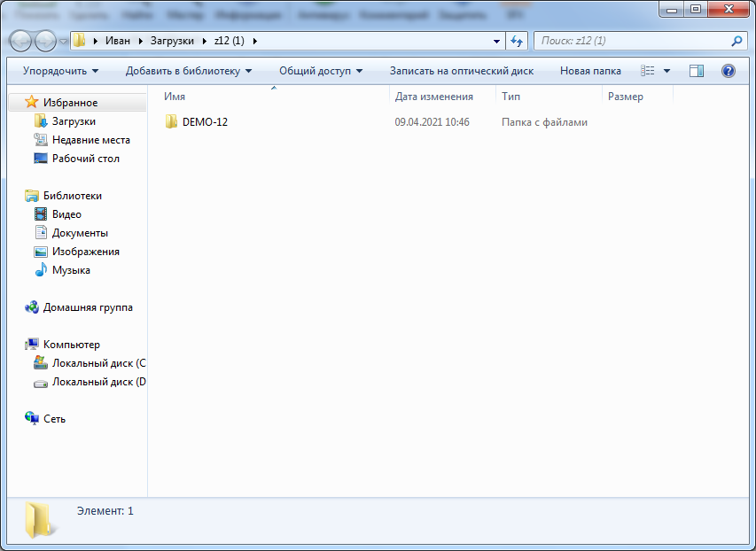Viewport: 756px width, 551px height.
Task: Open 'Загрузки' in the navigation pane
Action: pyautogui.click(x=74, y=121)
